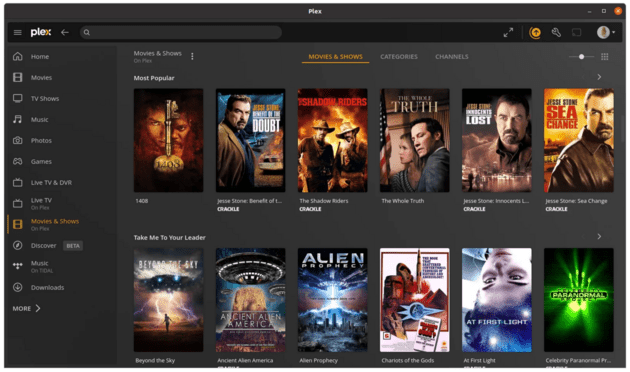Open the Discover compass icon
This screenshot has height=372, width=630.
pyautogui.click(x=18, y=245)
